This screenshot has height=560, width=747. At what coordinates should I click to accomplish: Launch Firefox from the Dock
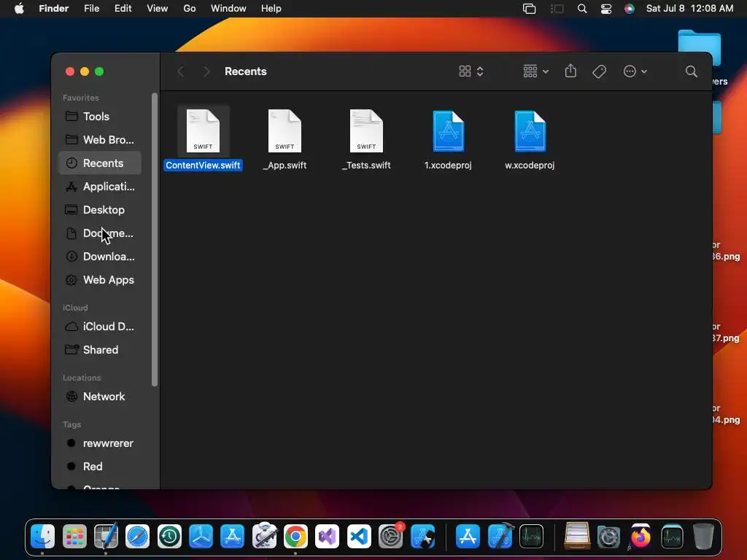coord(640,537)
